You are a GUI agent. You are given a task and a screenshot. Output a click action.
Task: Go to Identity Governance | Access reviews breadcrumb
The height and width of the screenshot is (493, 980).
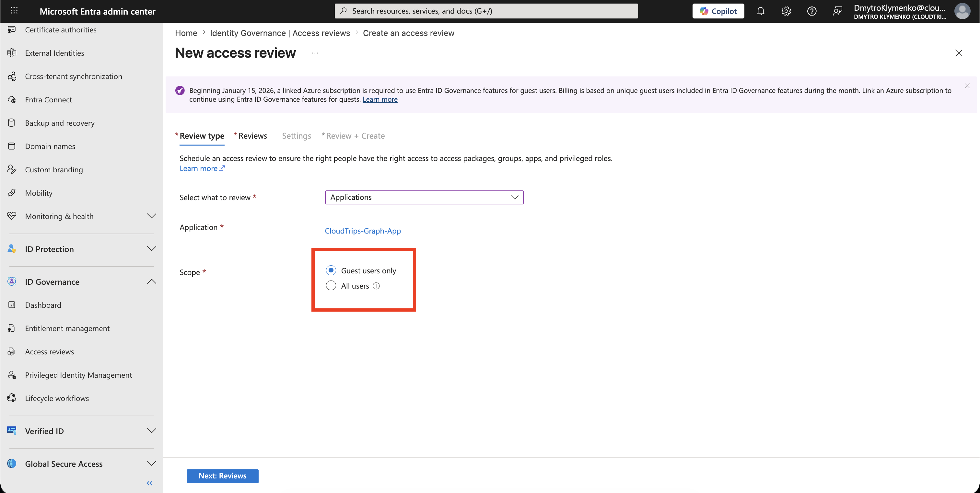pos(280,33)
